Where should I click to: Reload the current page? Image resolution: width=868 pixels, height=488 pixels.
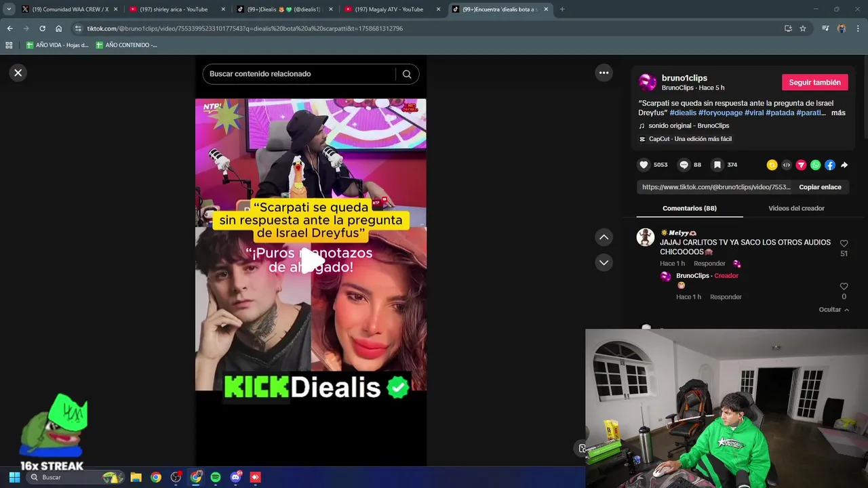click(x=42, y=28)
